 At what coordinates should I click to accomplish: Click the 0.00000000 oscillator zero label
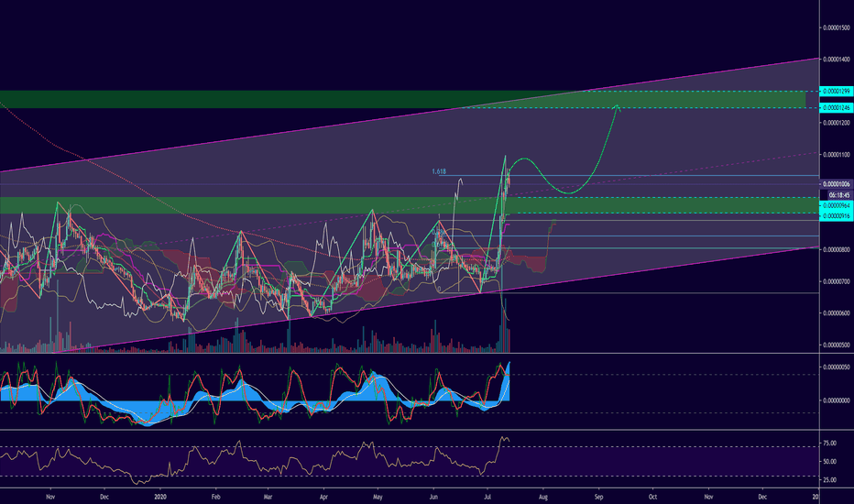click(836, 400)
